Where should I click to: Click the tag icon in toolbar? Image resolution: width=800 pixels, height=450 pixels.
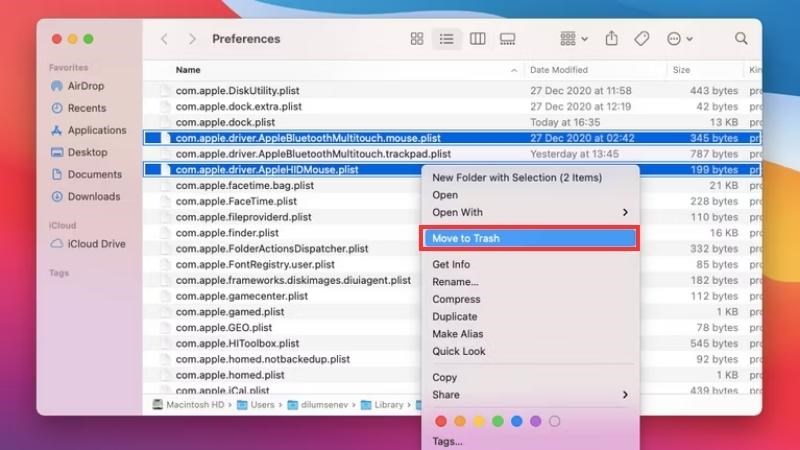(x=641, y=39)
